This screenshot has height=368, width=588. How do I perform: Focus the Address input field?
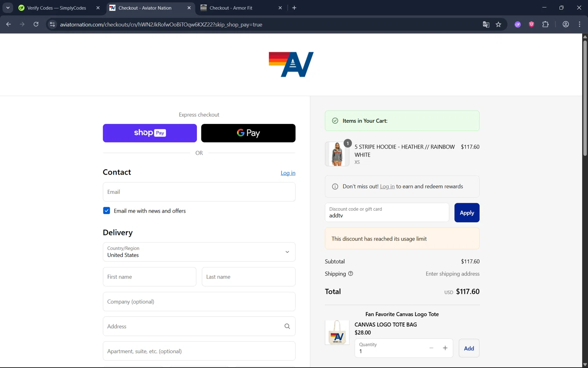click(199, 326)
